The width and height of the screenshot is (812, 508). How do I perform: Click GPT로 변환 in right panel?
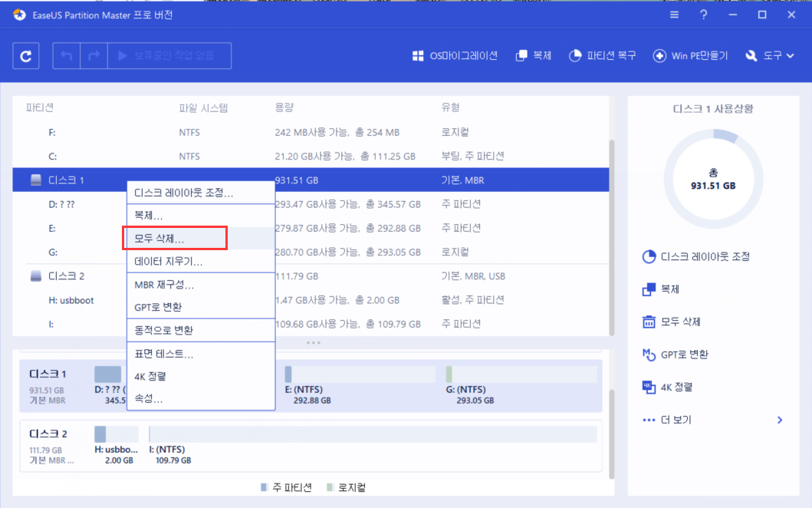coord(676,355)
